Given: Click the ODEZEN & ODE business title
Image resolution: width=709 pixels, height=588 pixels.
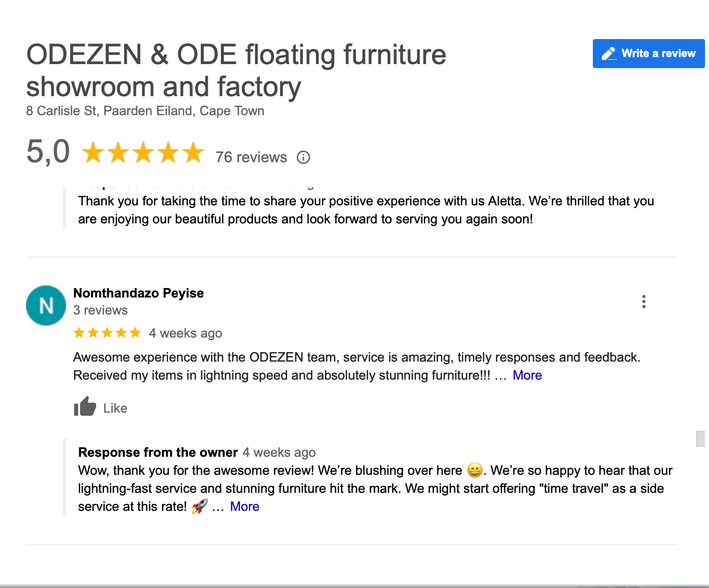Looking at the screenshot, I should pos(236,71).
